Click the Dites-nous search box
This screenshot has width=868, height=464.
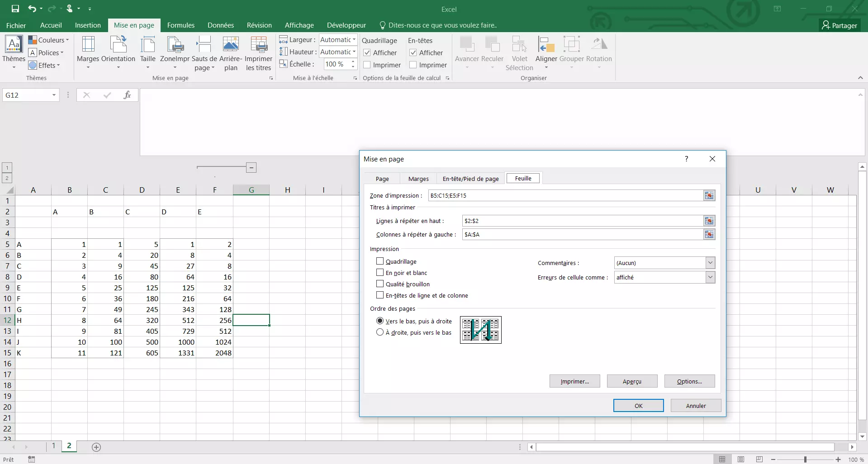[x=442, y=25]
